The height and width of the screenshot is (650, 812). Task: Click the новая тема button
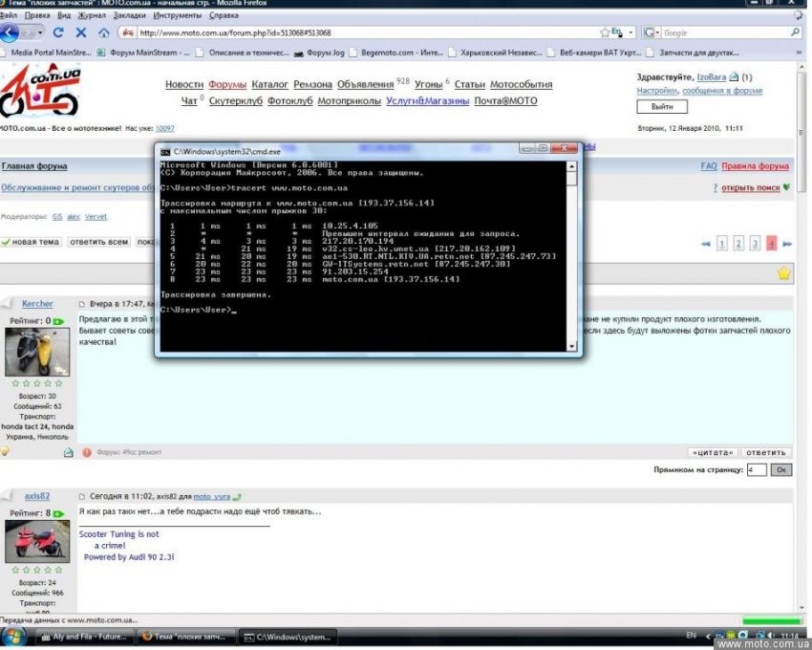[x=32, y=242]
